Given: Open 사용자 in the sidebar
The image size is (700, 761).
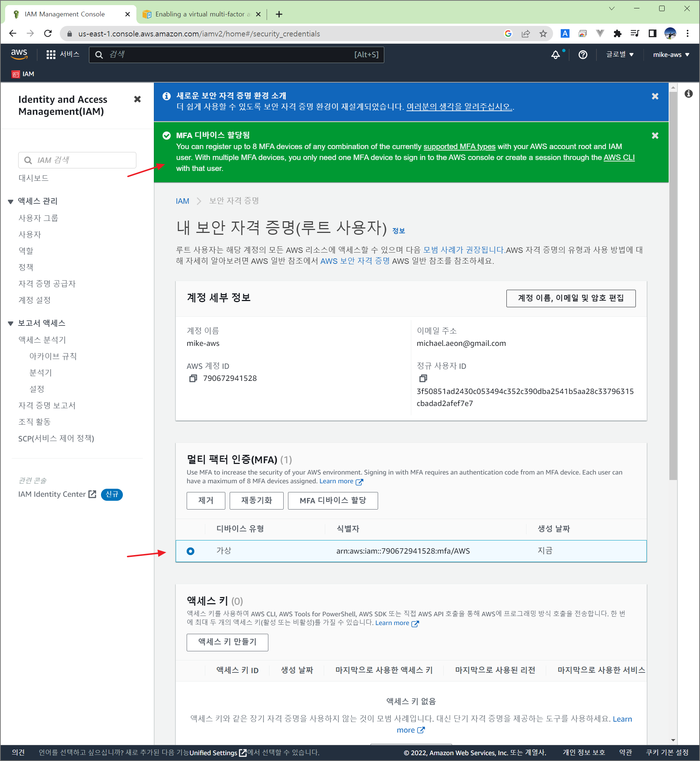Looking at the screenshot, I should click(x=30, y=234).
